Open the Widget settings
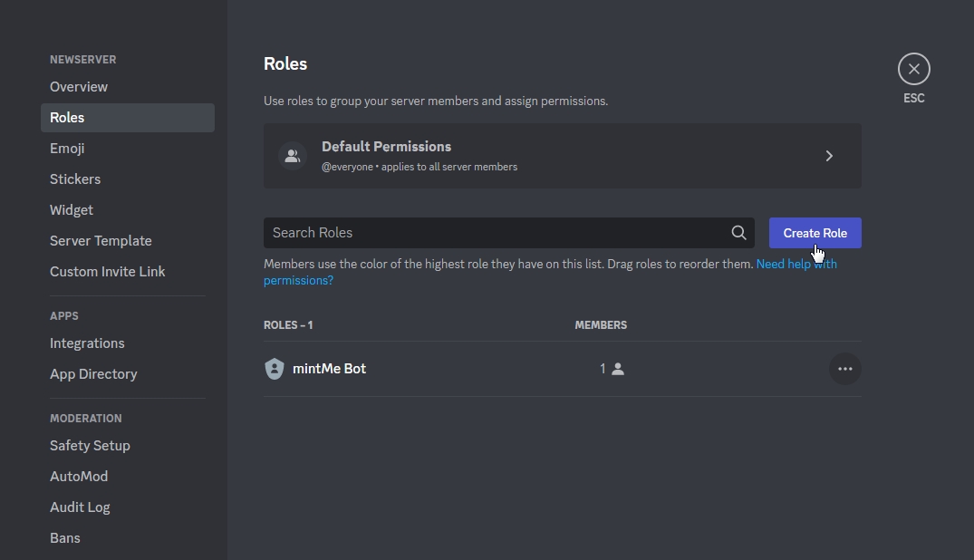The width and height of the screenshot is (974, 560). pos(72,210)
